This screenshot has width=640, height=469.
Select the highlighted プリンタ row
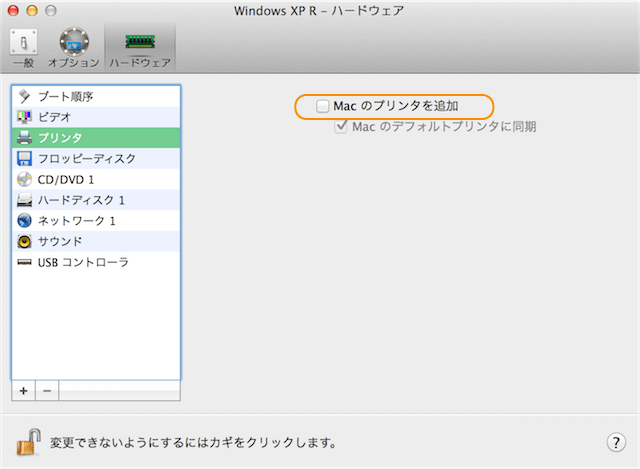tap(96, 138)
